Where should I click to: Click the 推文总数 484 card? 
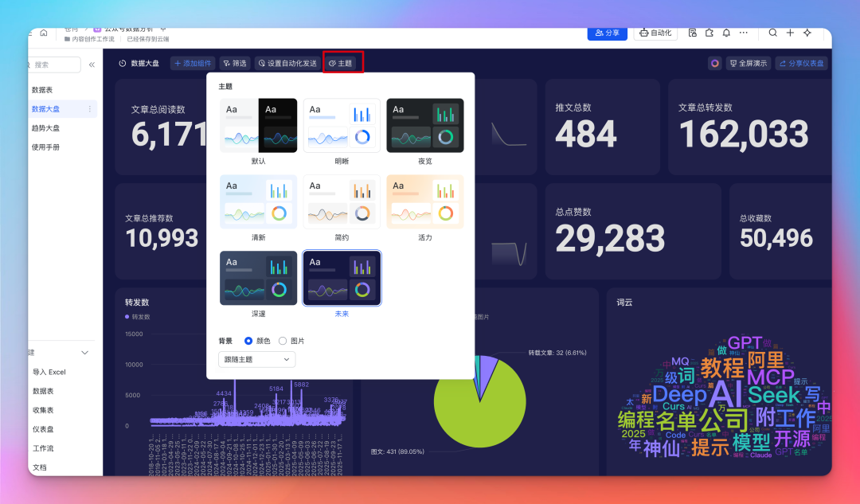tap(602, 127)
